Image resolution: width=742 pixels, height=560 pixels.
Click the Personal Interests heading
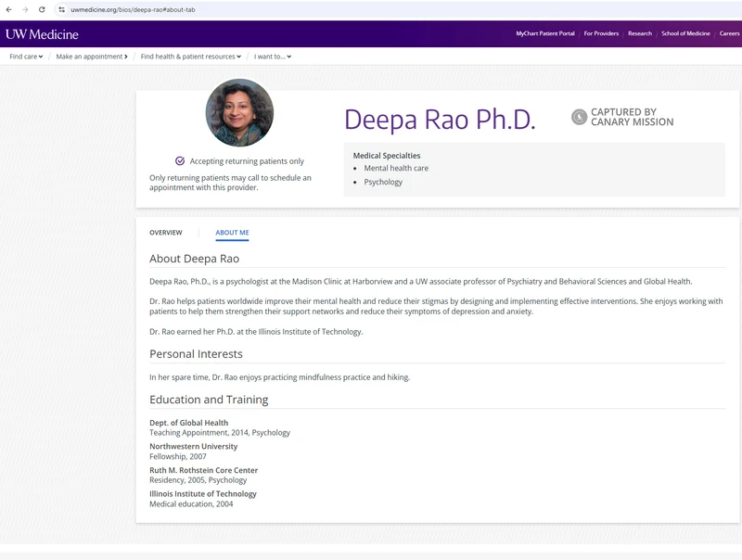tap(196, 354)
